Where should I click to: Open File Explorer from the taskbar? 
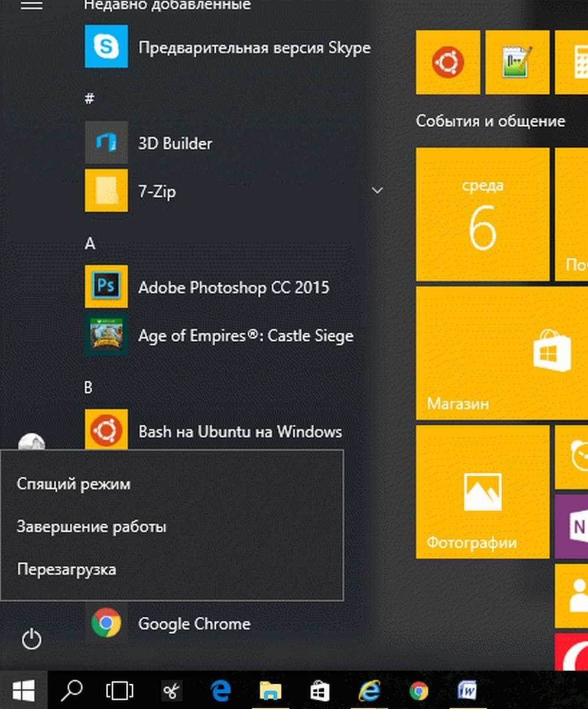coord(271,690)
